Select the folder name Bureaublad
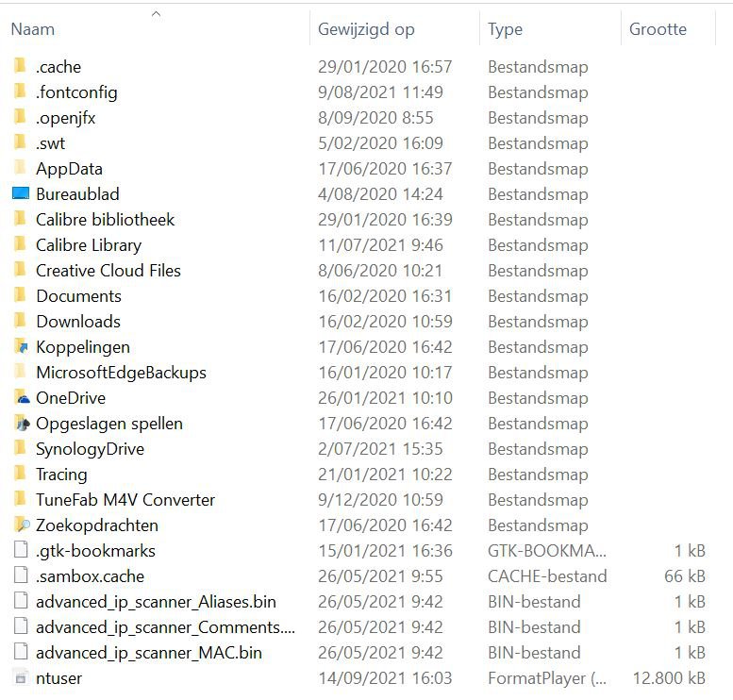This screenshot has width=733, height=700. click(x=77, y=194)
